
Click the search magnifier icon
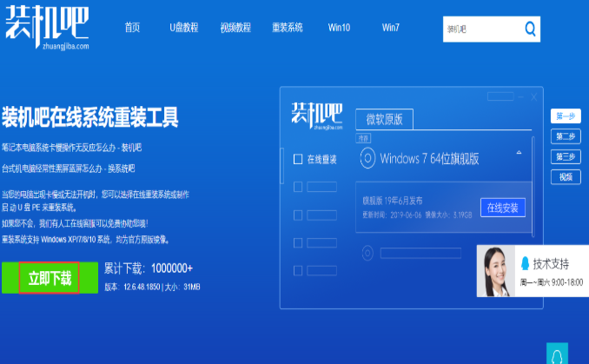531,30
